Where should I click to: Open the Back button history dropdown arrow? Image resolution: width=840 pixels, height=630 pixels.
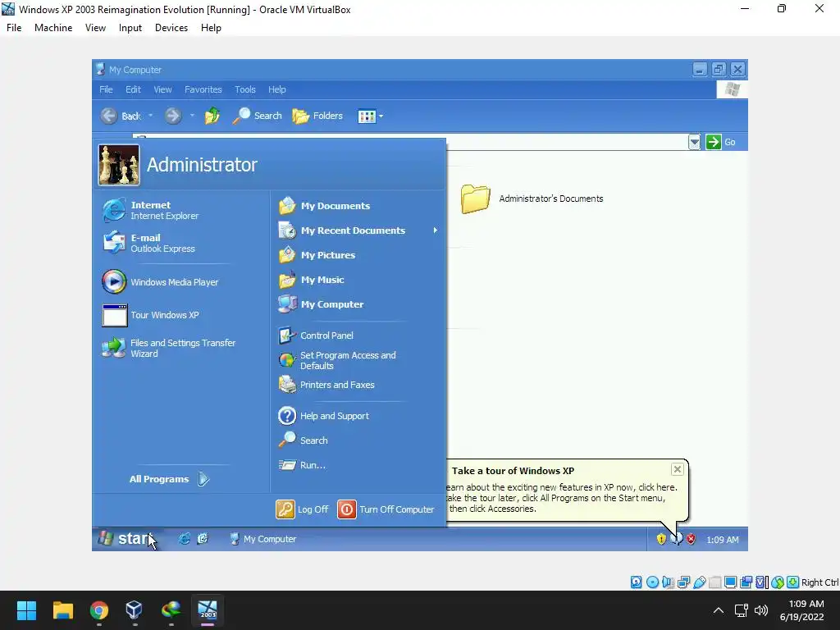[151, 115]
